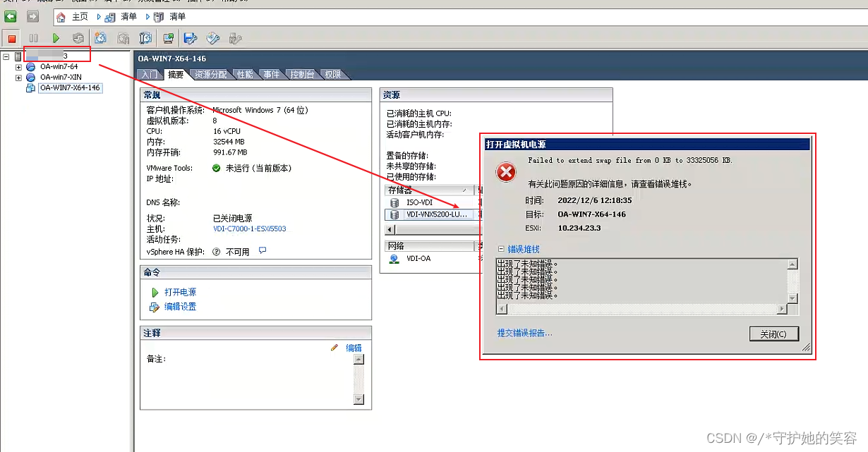Click the 32544 MB memory value
The width and height of the screenshot is (868, 452).
(x=229, y=142)
